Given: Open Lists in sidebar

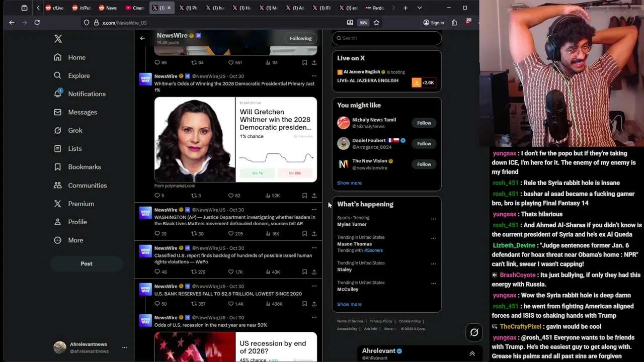Looking at the screenshot, I should point(67,149).
